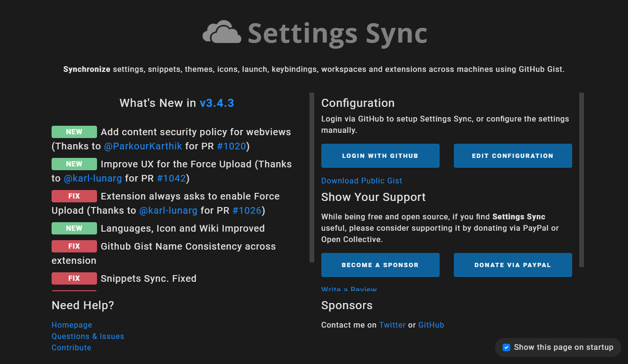Screen dimensions: 628x364
Task: Click the cloud logo icon
Action: [x=222, y=32]
